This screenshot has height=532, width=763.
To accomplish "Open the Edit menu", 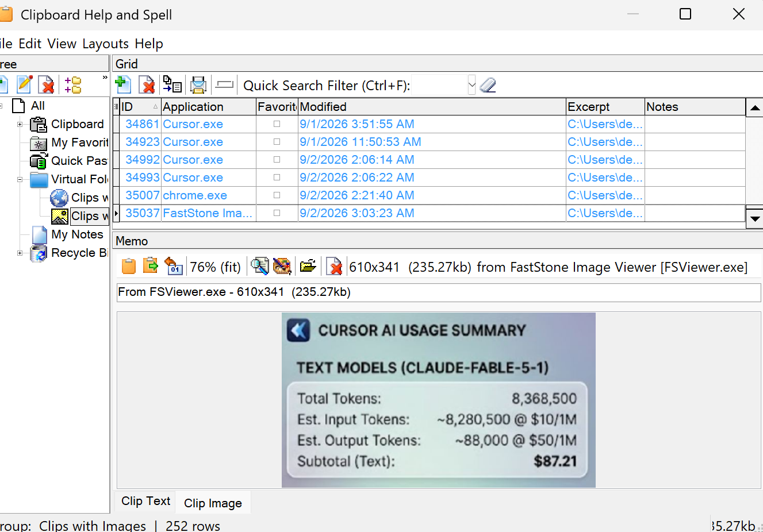I will (x=30, y=44).
